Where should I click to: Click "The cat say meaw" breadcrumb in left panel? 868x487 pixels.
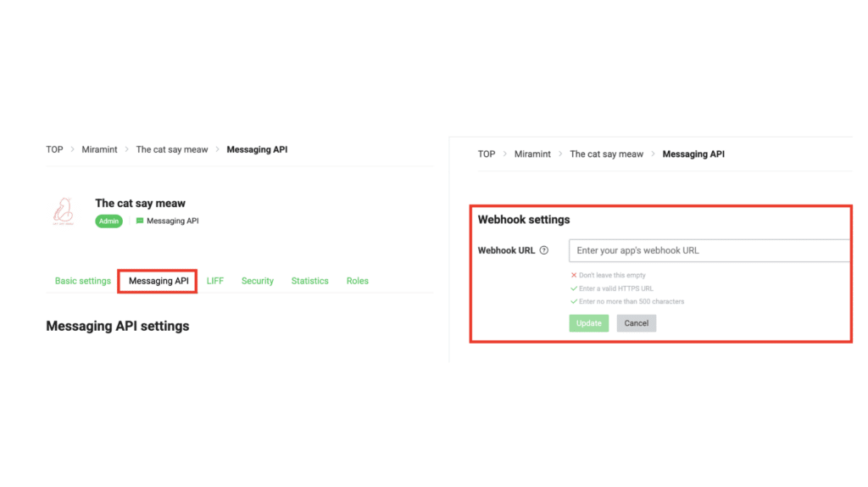[x=172, y=149]
